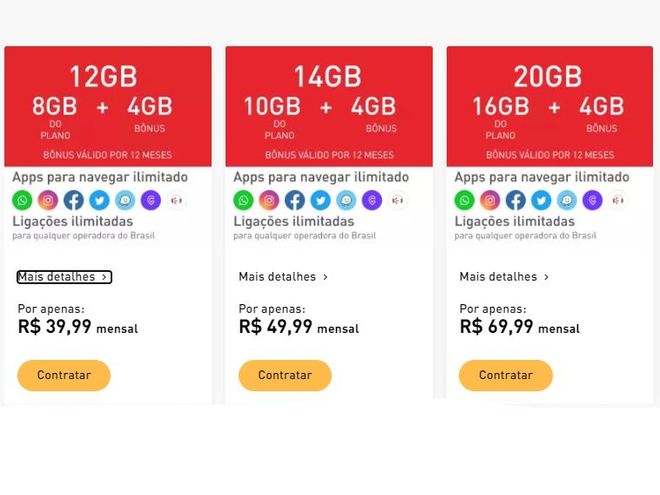Click the Twitter icon in the 12GB plan
Image resolution: width=660 pixels, height=495 pixels.
coord(99,200)
